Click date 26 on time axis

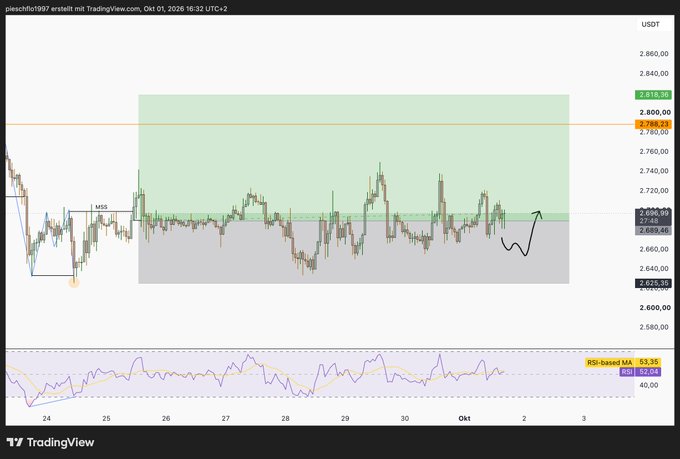tap(166, 419)
